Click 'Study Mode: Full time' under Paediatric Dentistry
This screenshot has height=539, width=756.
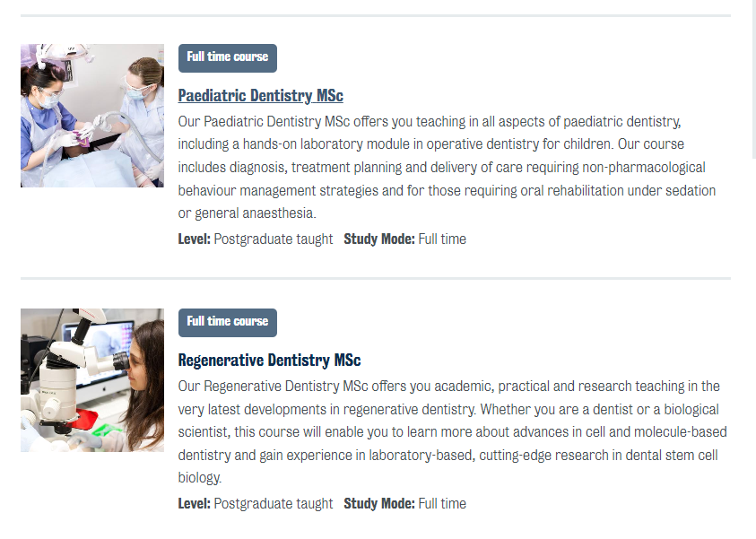[x=405, y=239]
